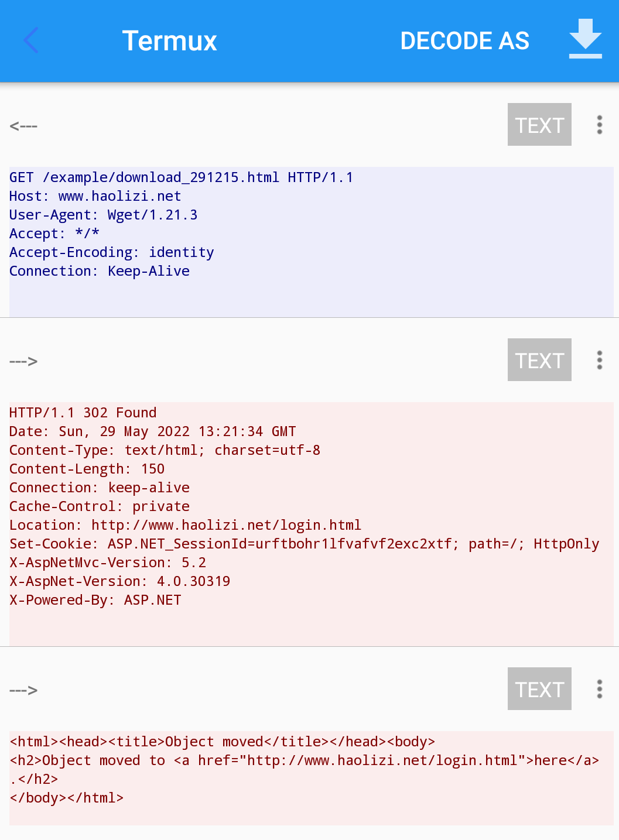This screenshot has width=619, height=840.
Task: Toggle TEXT view for 302 response headers
Action: pyautogui.click(x=539, y=360)
